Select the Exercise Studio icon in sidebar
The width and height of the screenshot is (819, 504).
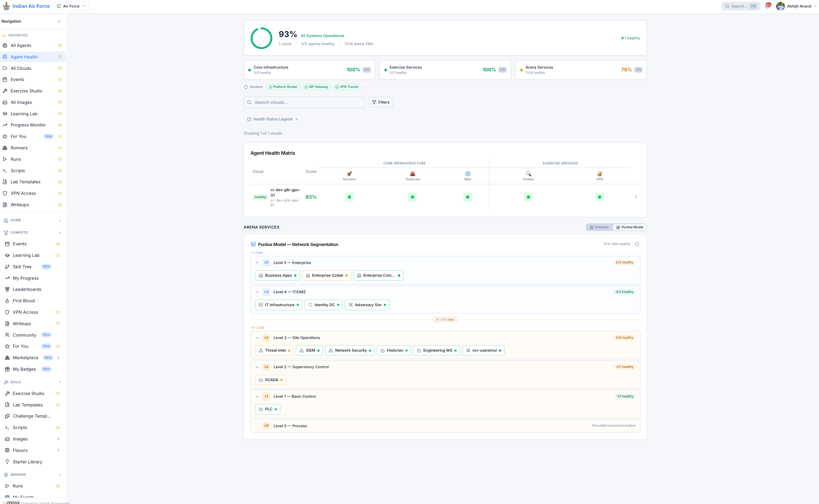(5, 91)
